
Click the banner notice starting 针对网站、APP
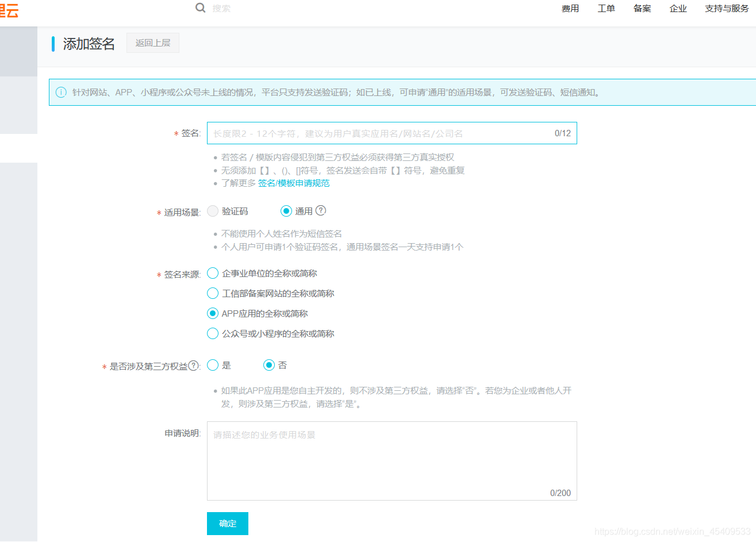coord(336,93)
